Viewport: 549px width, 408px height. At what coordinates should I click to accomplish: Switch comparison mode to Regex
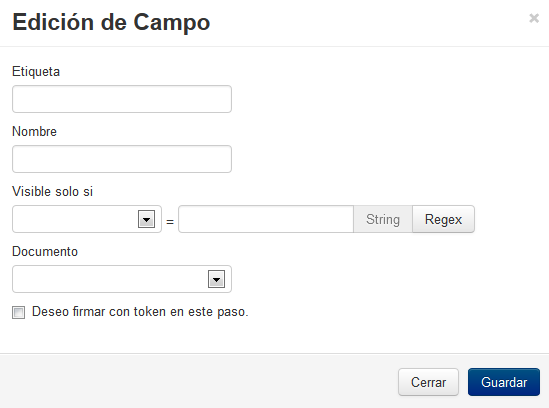click(x=443, y=219)
